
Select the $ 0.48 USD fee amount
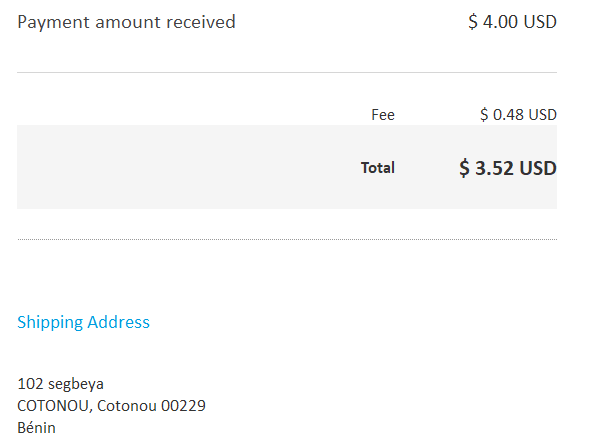tap(518, 115)
